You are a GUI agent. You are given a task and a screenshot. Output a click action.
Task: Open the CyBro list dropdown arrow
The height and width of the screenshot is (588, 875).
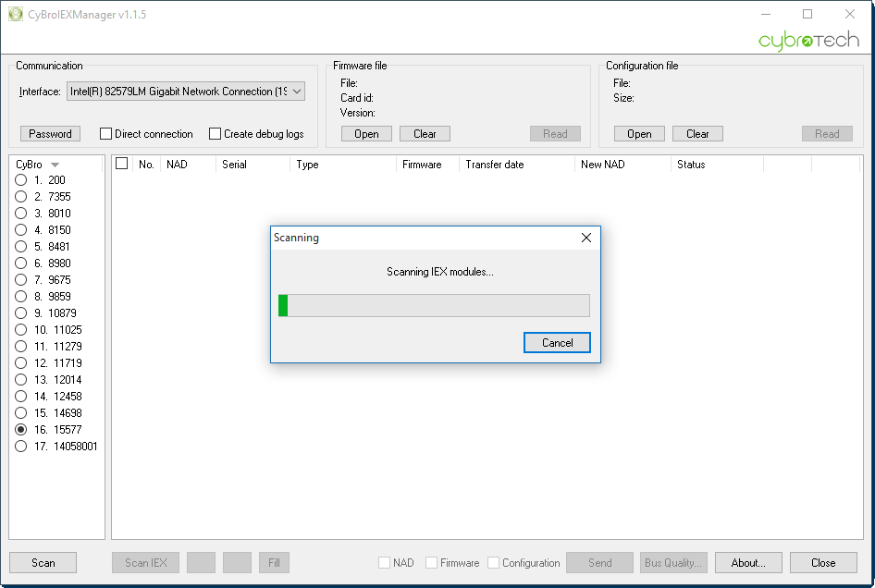point(55,165)
